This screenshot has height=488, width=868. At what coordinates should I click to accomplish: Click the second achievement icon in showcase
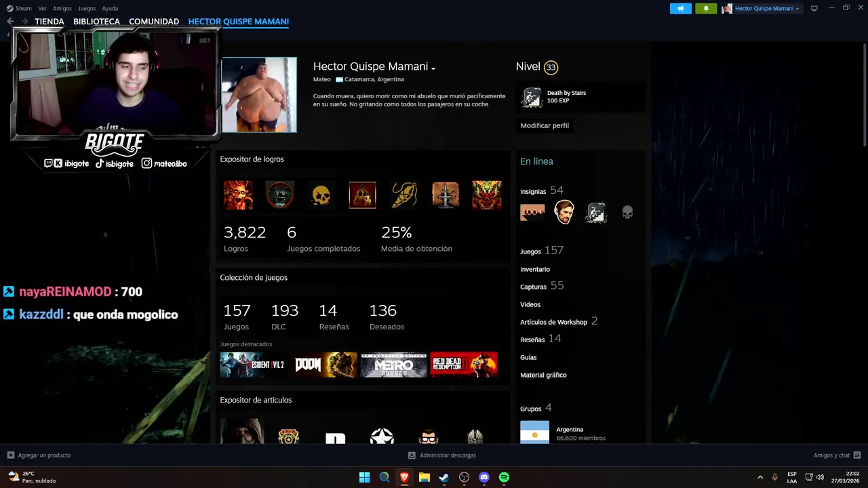(279, 195)
